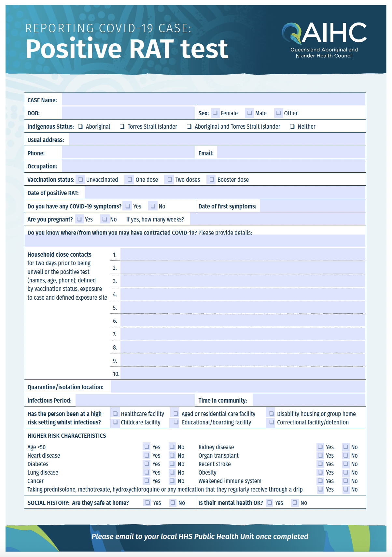
Task: Click the Usual address field
Action: (217, 139)
